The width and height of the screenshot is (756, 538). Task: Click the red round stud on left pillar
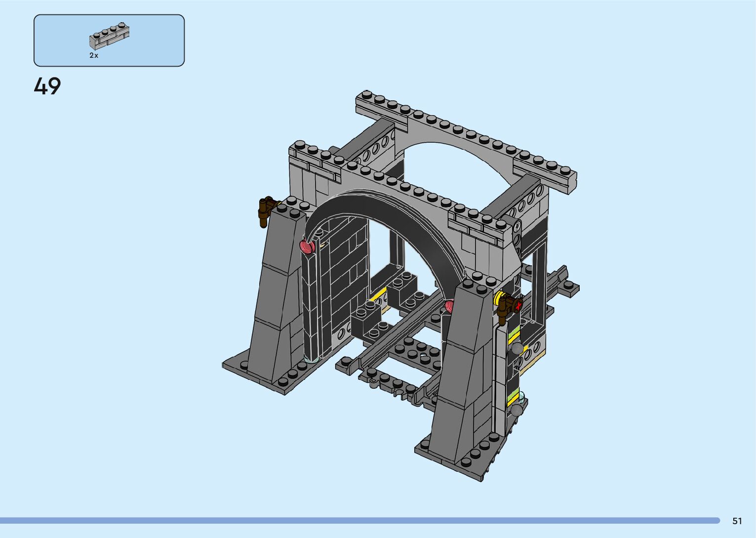coord(307,247)
